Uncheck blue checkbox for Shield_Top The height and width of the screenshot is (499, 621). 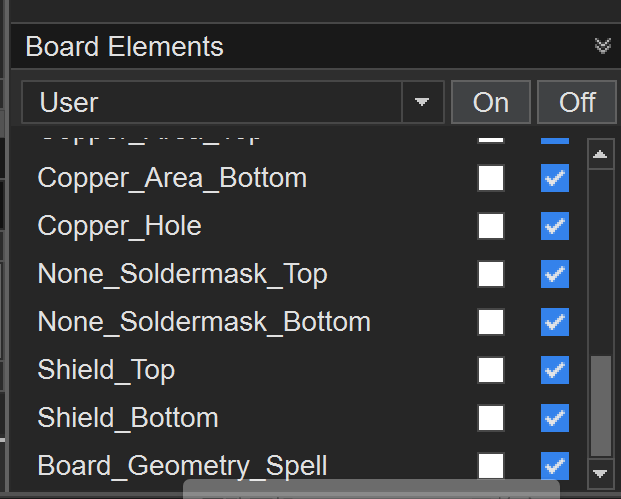pos(555,370)
